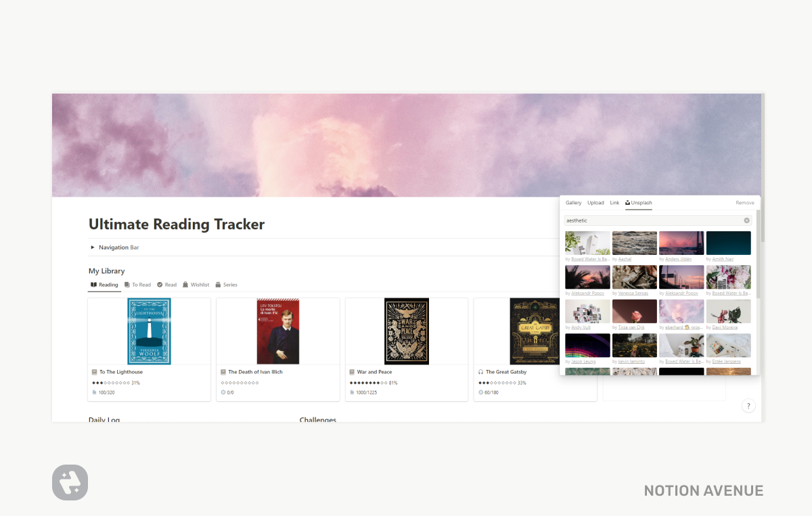Open the Upload tab in cover picker
Screen dimensions: 812x516
(595, 203)
